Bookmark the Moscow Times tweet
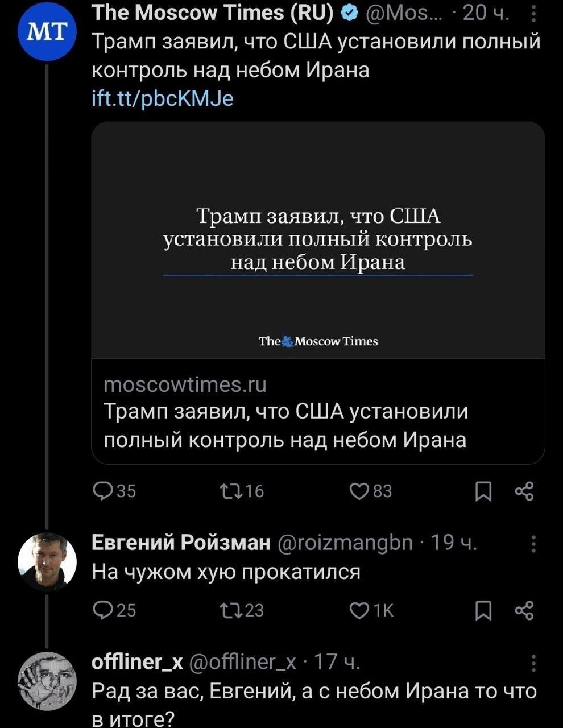Viewport: 563px width, 728px height. (483, 491)
